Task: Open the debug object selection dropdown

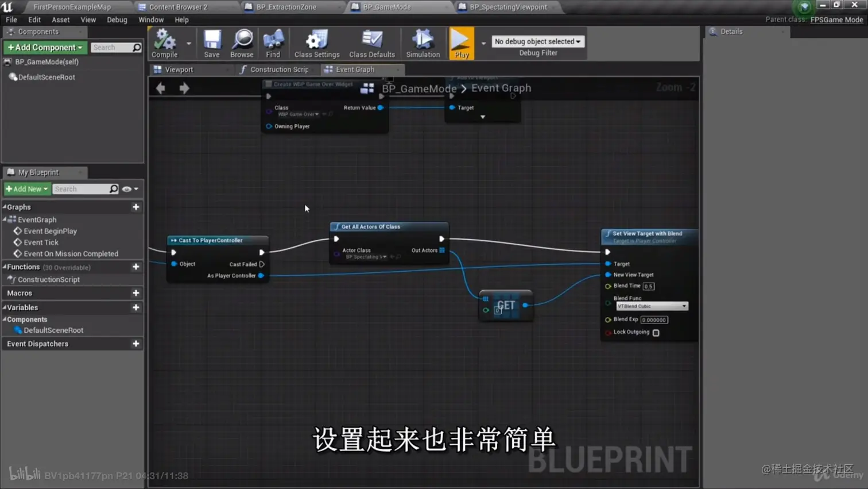Action: [x=538, y=41]
